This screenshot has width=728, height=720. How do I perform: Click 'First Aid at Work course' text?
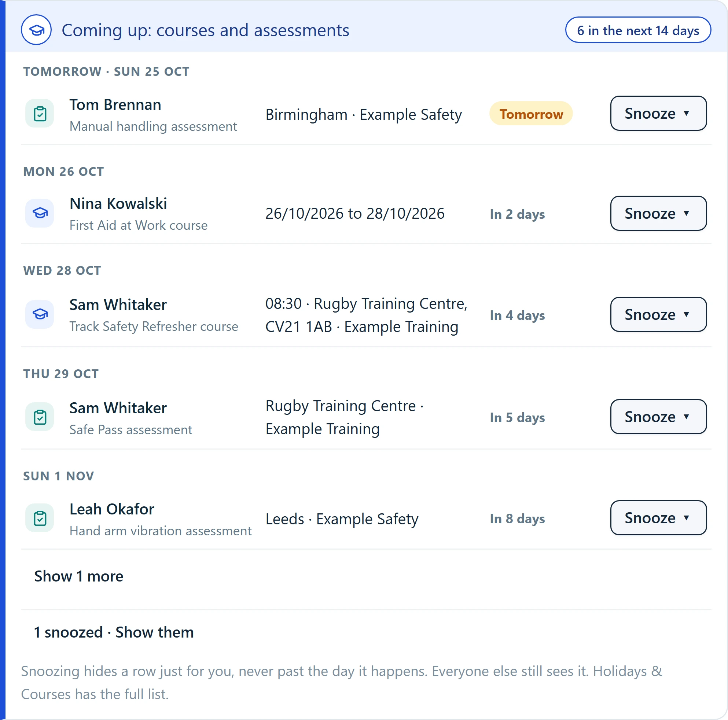coord(139,225)
